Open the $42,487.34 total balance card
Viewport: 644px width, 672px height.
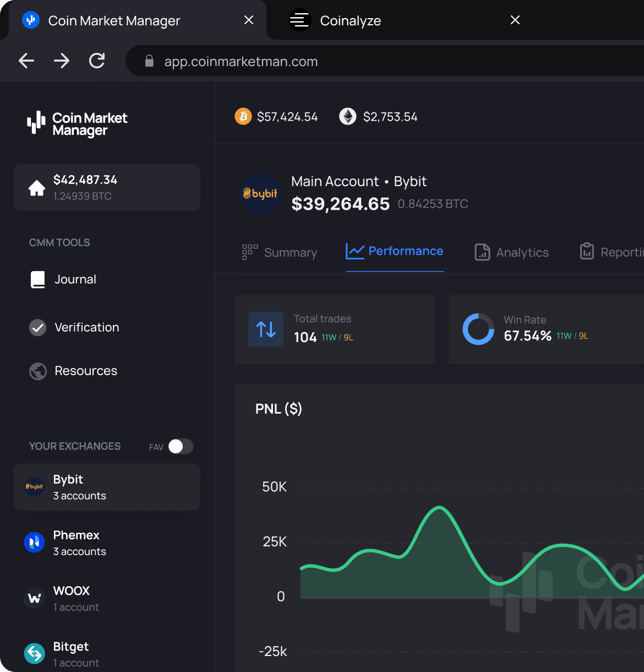click(107, 187)
